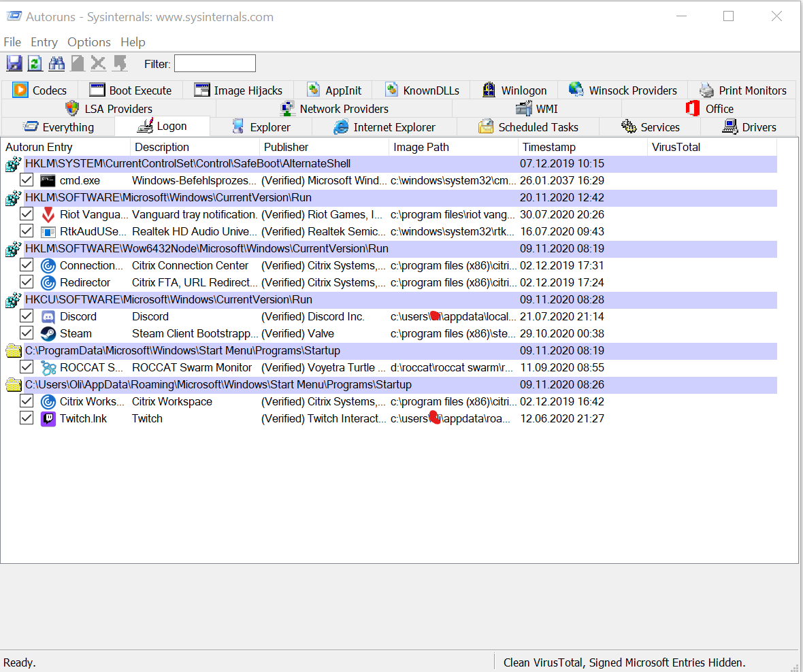Open the AppInit tab

tap(334, 90)
